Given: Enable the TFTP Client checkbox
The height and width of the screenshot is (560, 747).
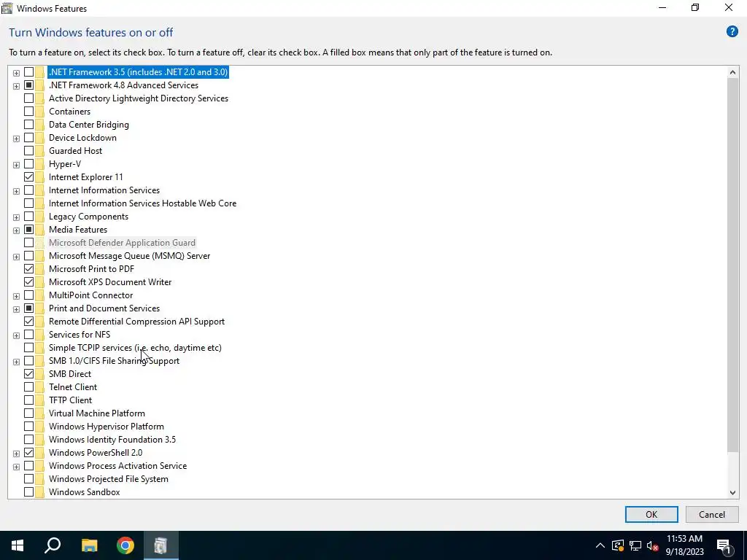Looking at the screenshot, I should point(28,400).
